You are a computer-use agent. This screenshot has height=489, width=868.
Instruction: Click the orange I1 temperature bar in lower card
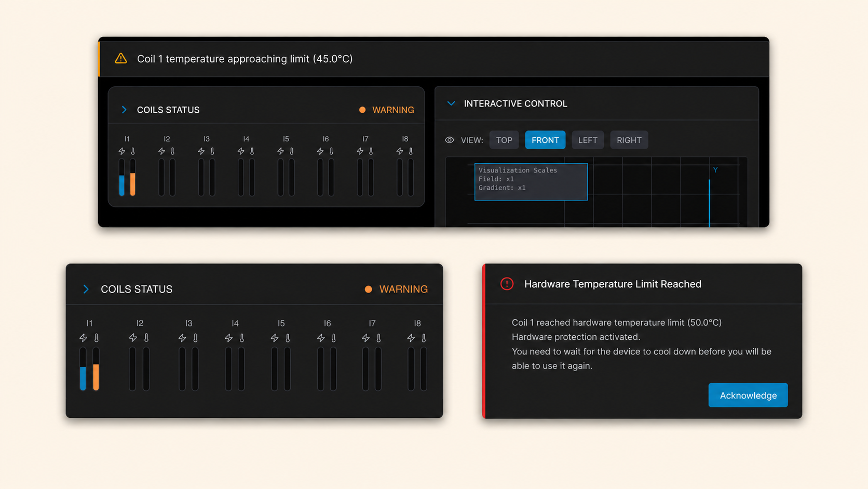[96, 377]
